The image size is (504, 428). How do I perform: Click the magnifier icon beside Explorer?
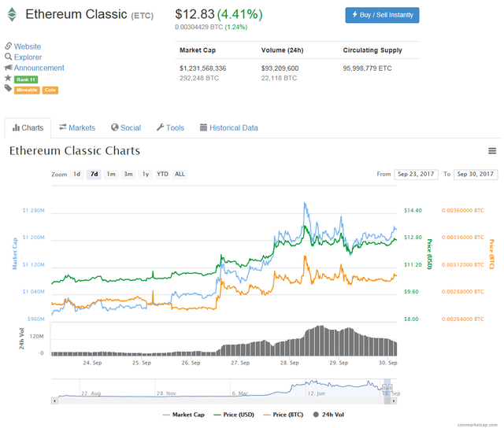pos(9,57)
